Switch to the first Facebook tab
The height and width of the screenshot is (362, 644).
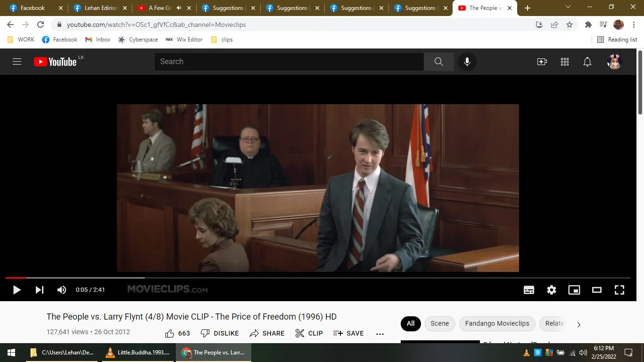[x=36, y=8]
